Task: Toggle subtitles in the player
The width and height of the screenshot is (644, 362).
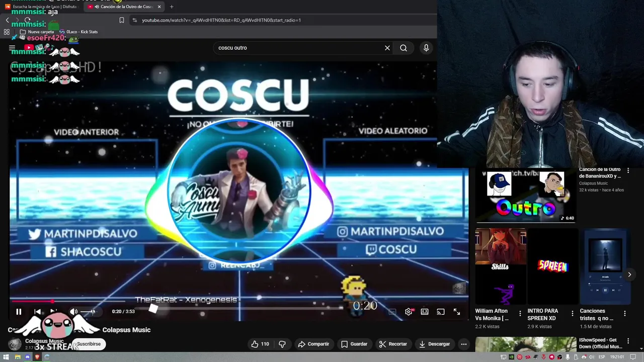Action: click(x=392, y=312)
